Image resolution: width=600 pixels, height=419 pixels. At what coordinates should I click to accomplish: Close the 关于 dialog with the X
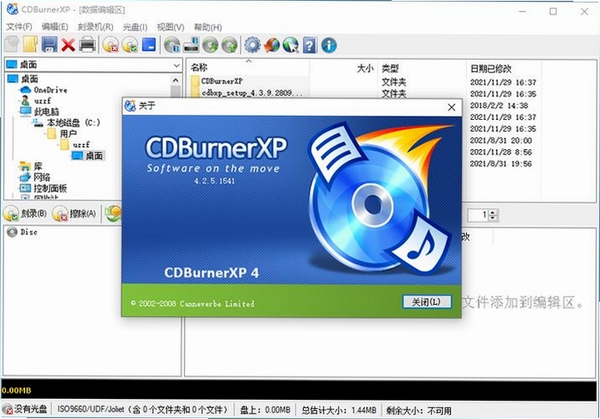tap(452, 107)
